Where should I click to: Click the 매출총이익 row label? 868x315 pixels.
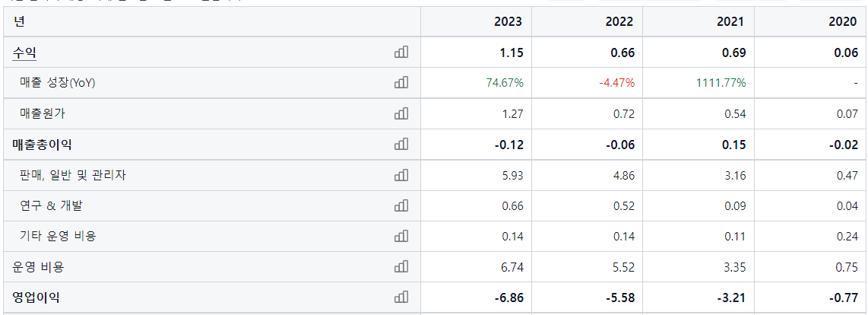pyautogui.click(x=42, y=145)
